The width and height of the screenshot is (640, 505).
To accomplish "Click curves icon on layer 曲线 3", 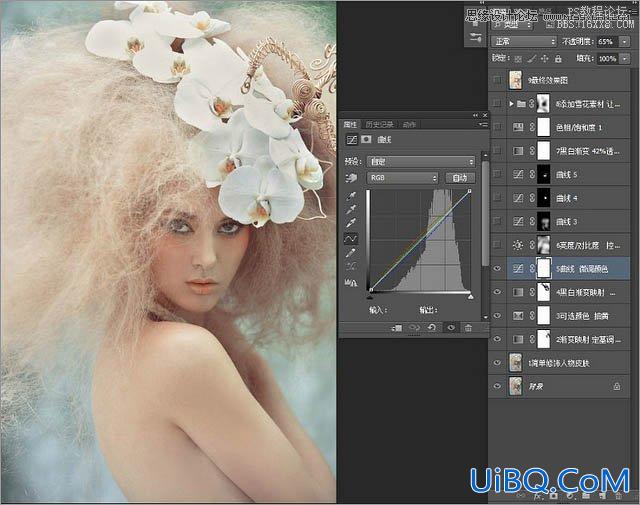I will (x=518, y=222).
